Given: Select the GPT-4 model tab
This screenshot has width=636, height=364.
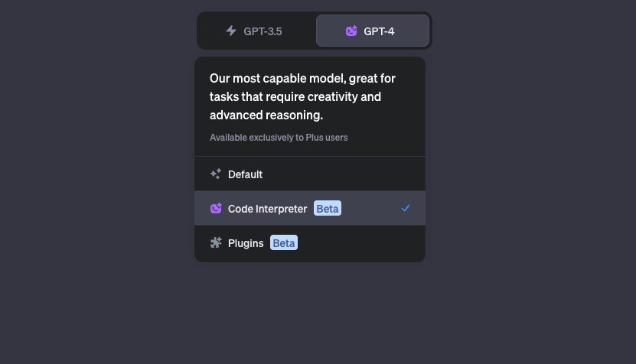Looking at the screenshot, I should pyautogui.click(x=373, y=31).
